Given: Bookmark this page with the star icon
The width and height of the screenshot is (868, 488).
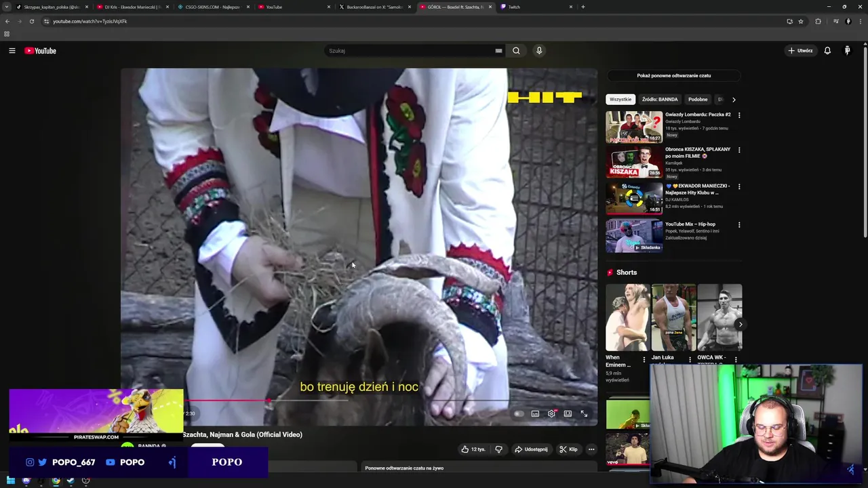Looking at the screenshot, I should [x=801, y=21].
